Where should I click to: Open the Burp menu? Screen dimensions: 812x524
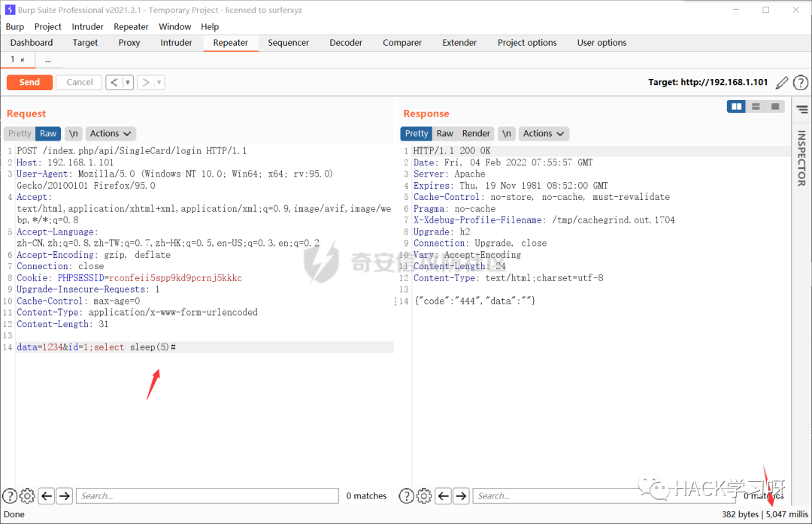click(x=15, y=26)
